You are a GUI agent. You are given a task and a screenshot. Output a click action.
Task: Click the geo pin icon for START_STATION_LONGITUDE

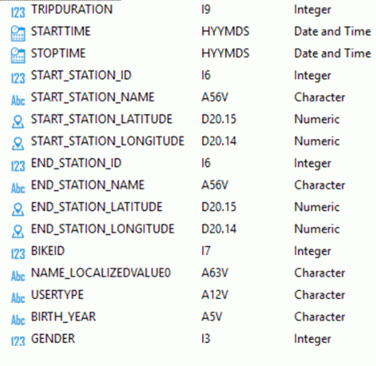[18, 144]
